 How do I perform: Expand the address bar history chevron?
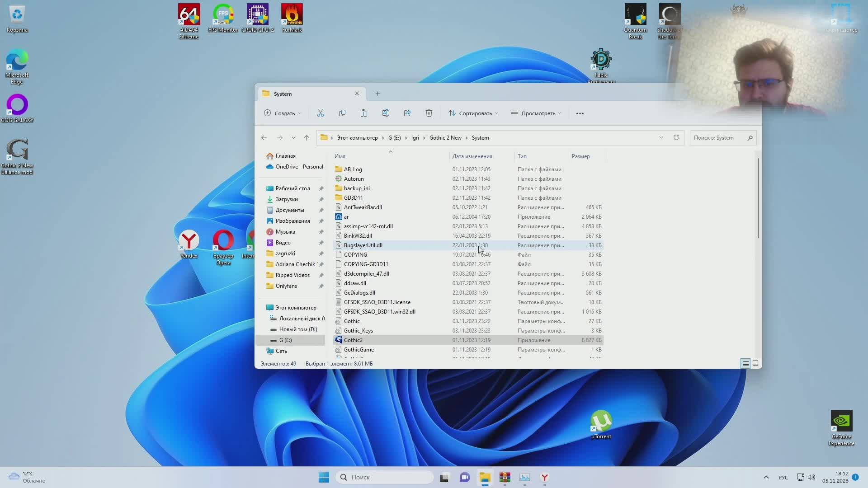click(661, 138)
